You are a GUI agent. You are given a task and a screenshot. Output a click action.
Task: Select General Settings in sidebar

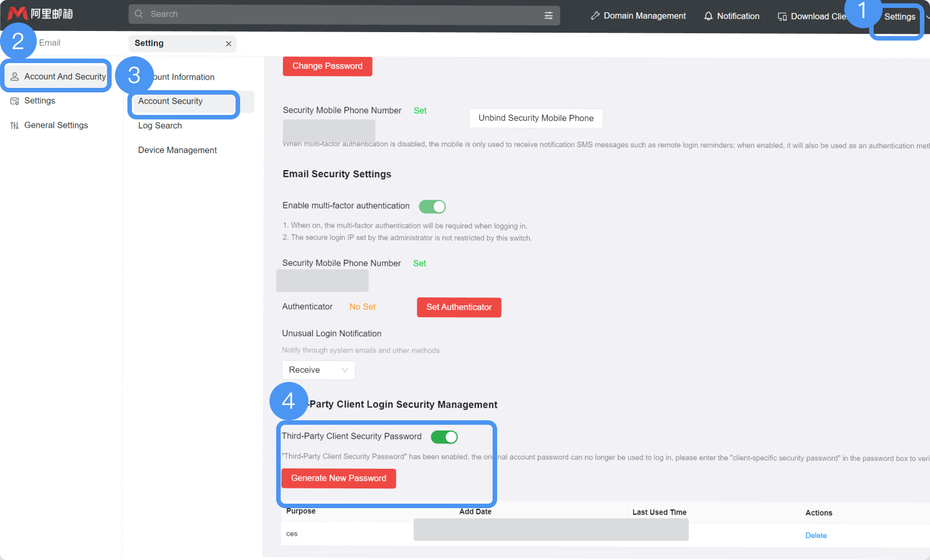point(56,125)
